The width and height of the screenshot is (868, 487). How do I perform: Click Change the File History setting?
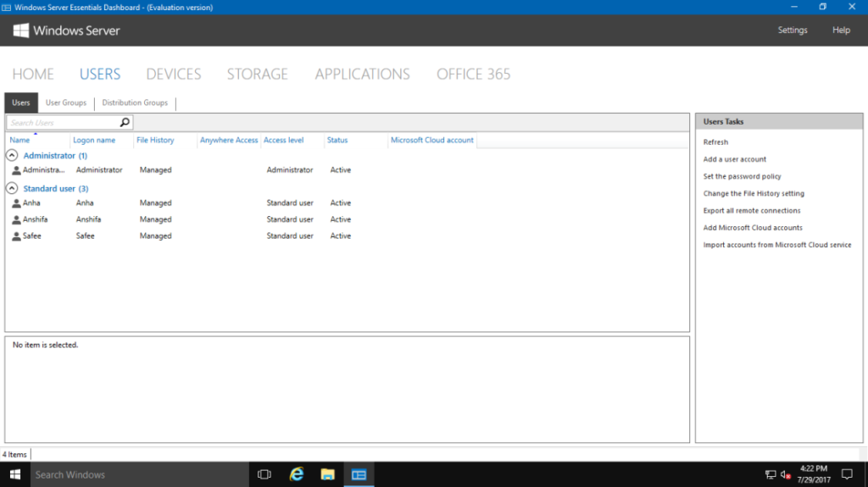(x=754, y=194)
